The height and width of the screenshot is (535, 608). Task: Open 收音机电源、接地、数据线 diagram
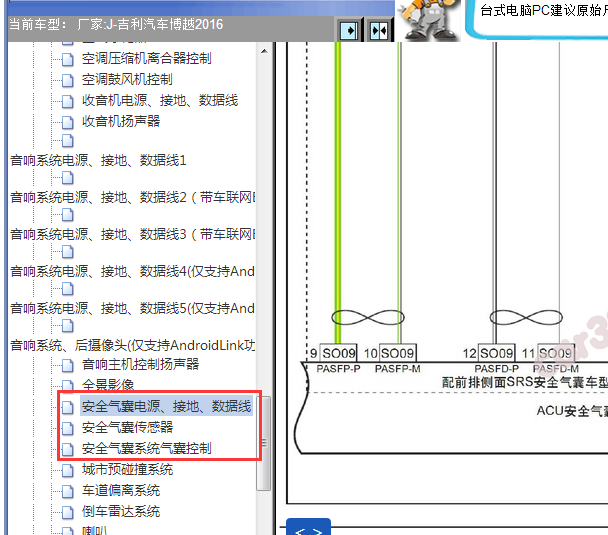pyautogui.click(x=160, y=100)
